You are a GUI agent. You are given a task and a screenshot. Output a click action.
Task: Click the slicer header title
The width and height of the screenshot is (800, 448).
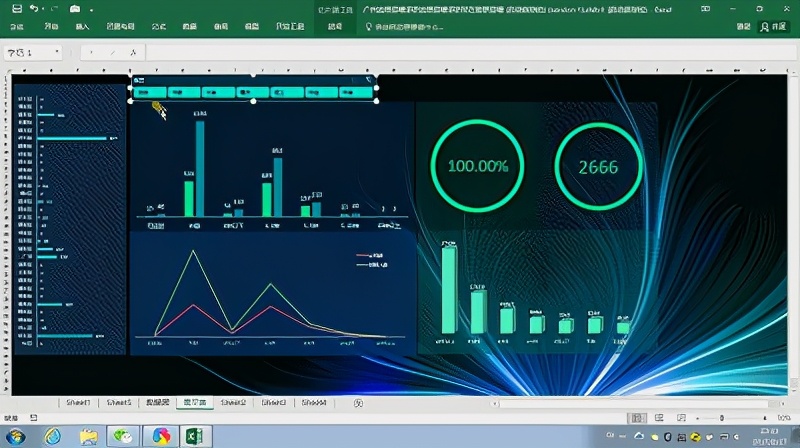pos(139,81)
